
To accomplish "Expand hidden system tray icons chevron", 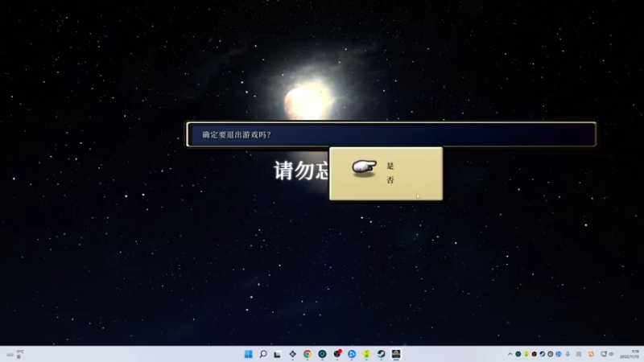I will [510, 354].
